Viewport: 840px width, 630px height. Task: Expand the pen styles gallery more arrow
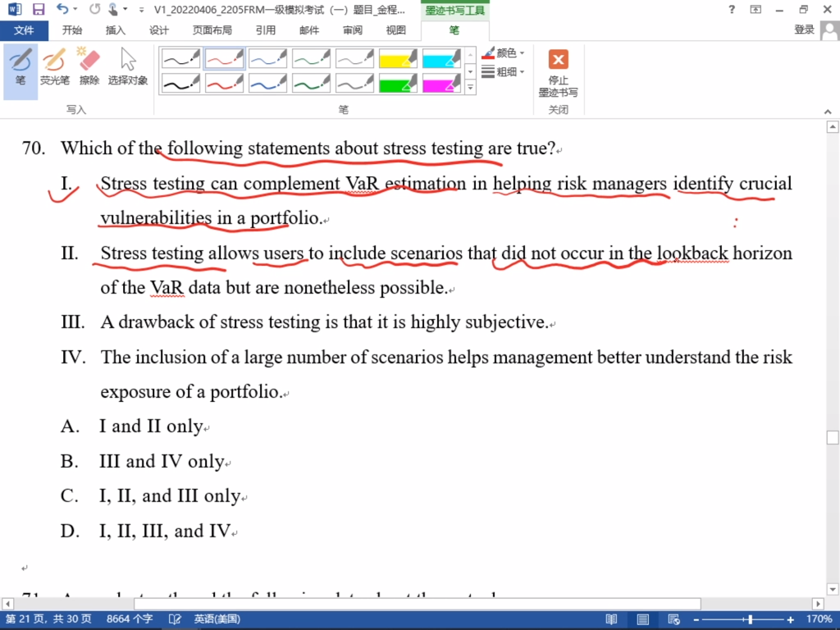[470, 87]
